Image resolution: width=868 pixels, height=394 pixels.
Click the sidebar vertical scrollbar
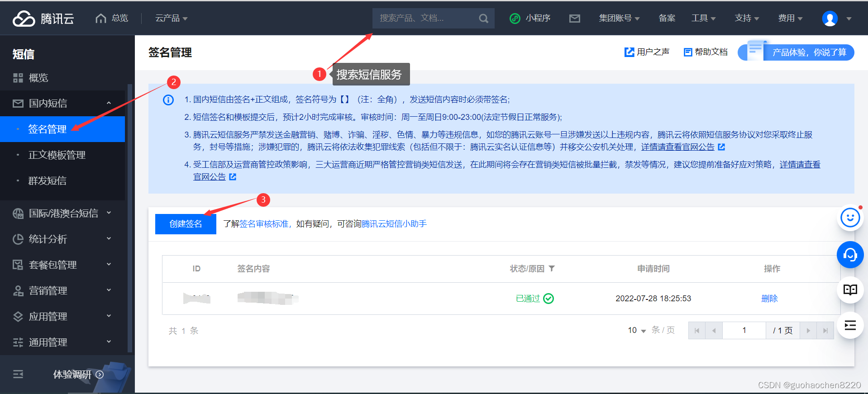[130, 217]
